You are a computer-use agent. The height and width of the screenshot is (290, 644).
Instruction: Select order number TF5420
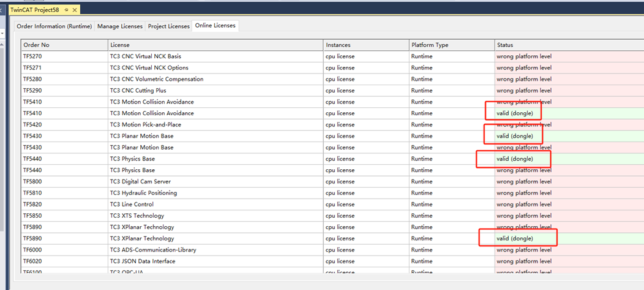[32, 124]
